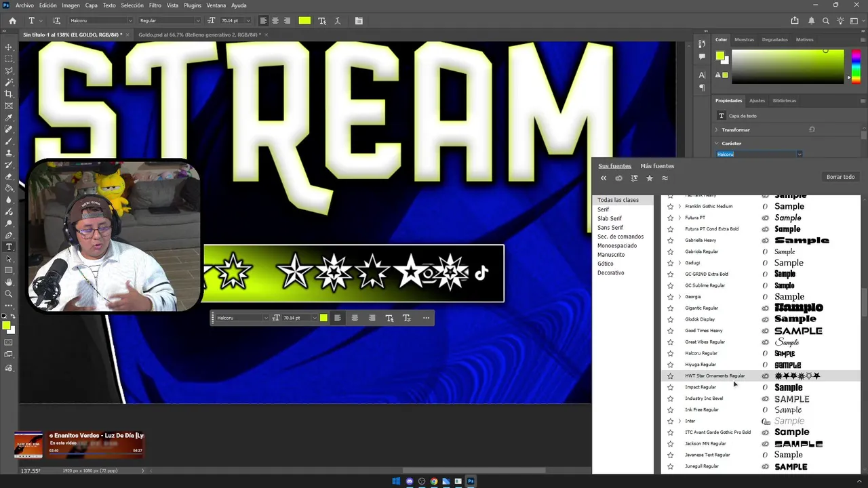This screenshot has height=488, width=868.
Task: Select the Move tool
Action: pos(9,47)
